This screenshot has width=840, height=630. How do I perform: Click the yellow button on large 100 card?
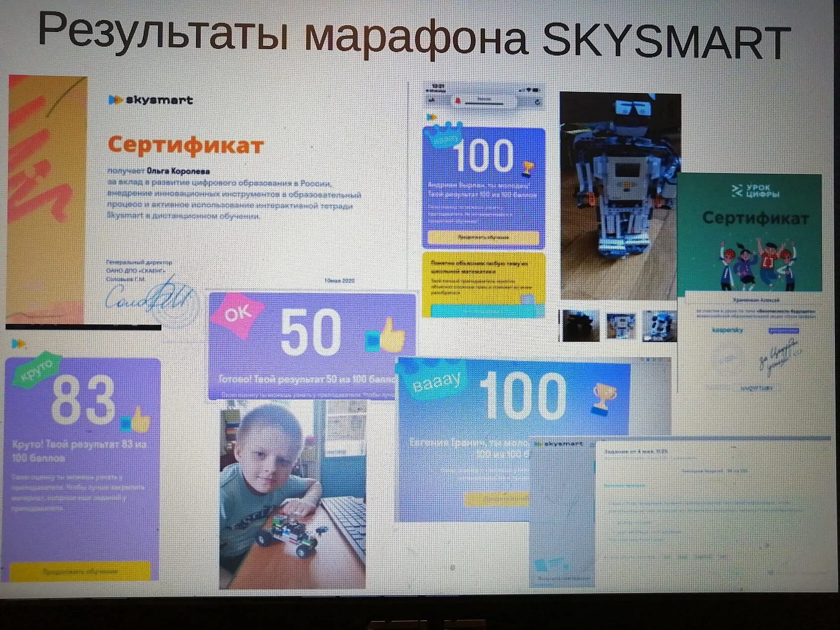click(x=497, y=498)
